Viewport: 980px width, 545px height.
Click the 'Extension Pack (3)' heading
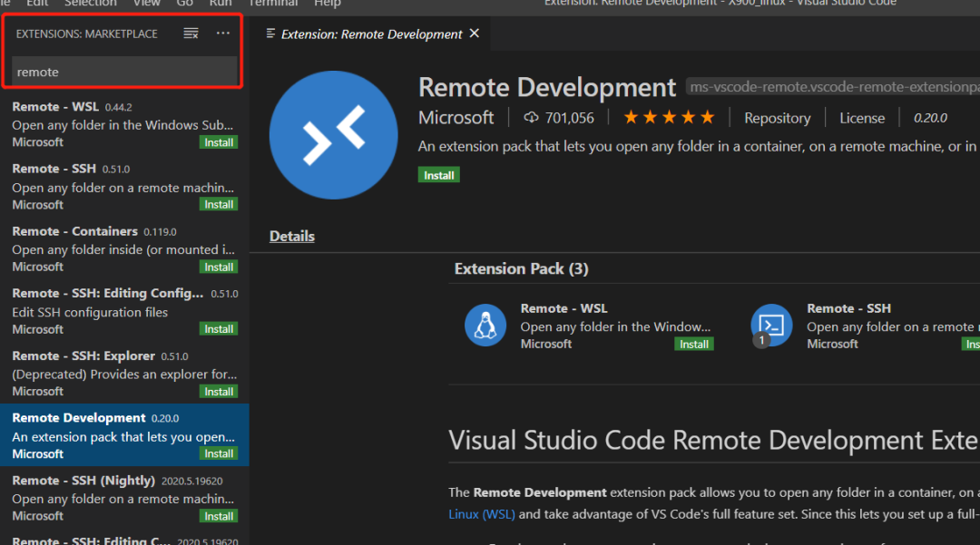pyautogui.click(x=521, y=269)
